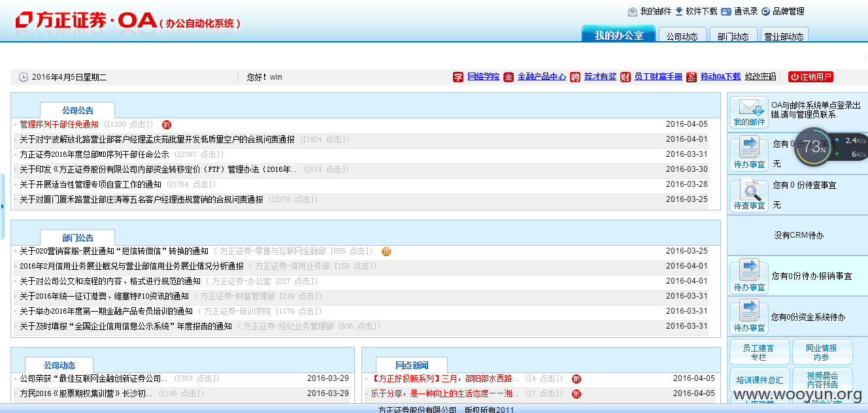Switch to the 我的办公室 tab
The height and width of the screenshot is (413, 868).
[x=618, y=35]
